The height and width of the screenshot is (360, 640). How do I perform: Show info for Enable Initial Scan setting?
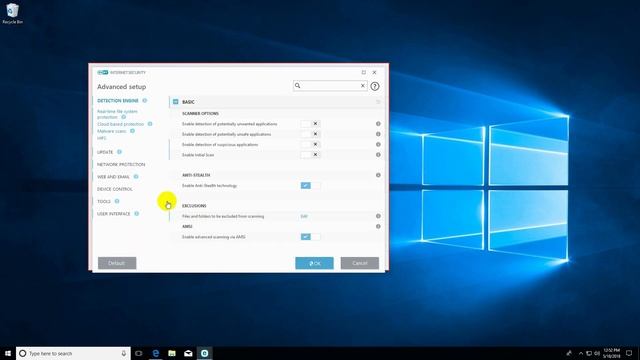tap(378, 155)
